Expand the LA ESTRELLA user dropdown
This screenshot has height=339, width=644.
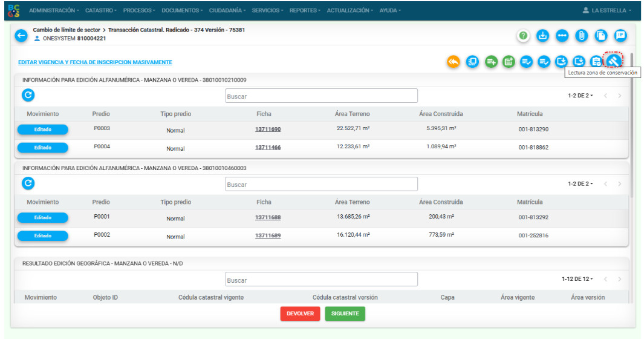point(607,10)
